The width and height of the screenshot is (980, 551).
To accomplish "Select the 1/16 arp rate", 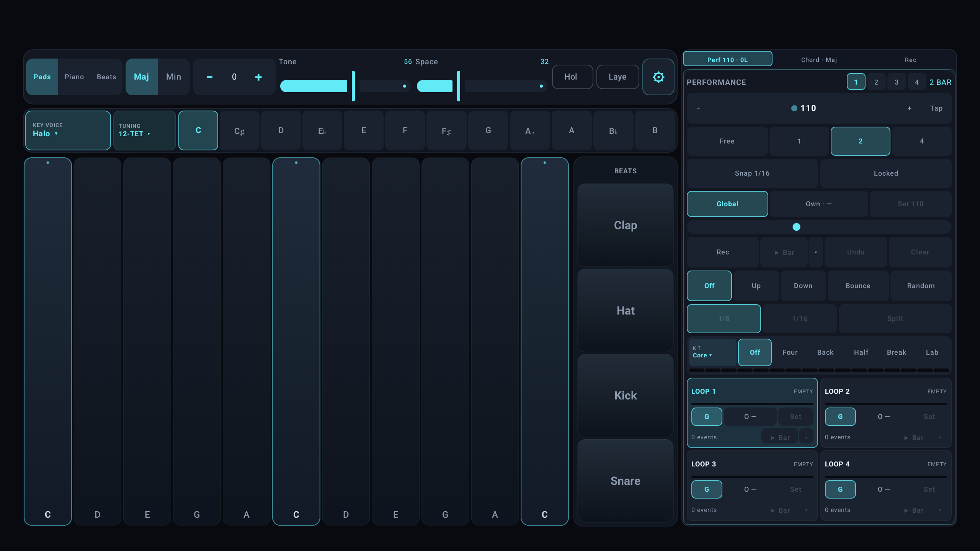I will click(800, 319).
